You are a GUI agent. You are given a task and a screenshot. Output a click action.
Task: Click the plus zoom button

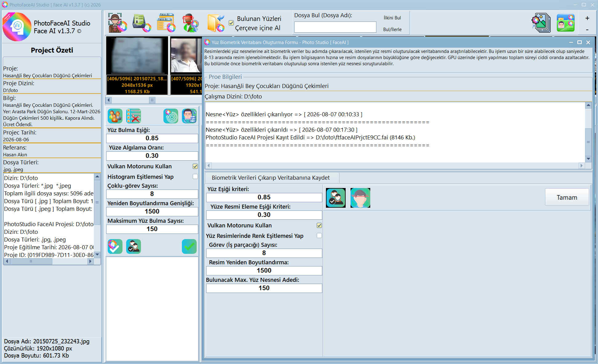pos(587,18)
